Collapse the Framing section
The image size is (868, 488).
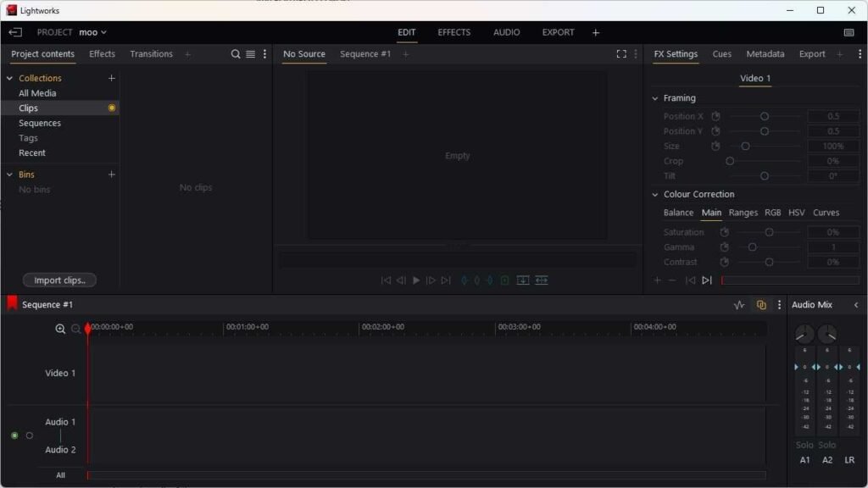coord(657,97)
